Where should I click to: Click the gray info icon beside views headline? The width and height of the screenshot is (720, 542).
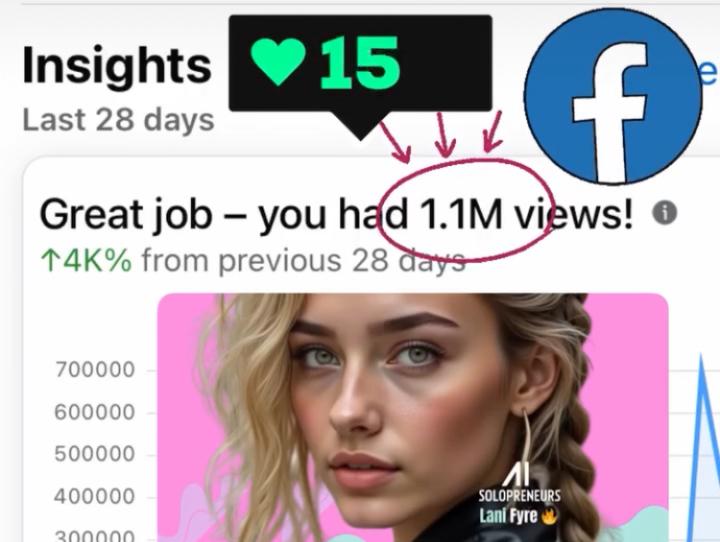(x=664, y=213)
